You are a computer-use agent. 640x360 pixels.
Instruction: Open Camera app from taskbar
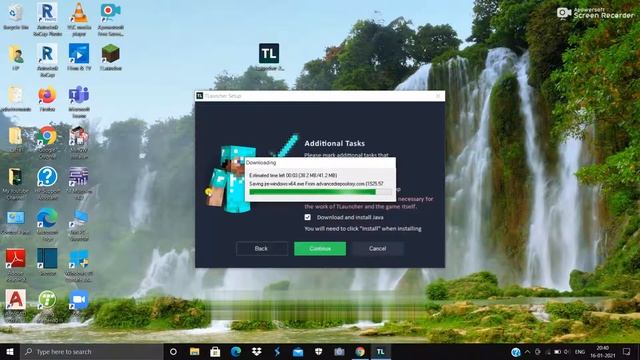[339, 351]
